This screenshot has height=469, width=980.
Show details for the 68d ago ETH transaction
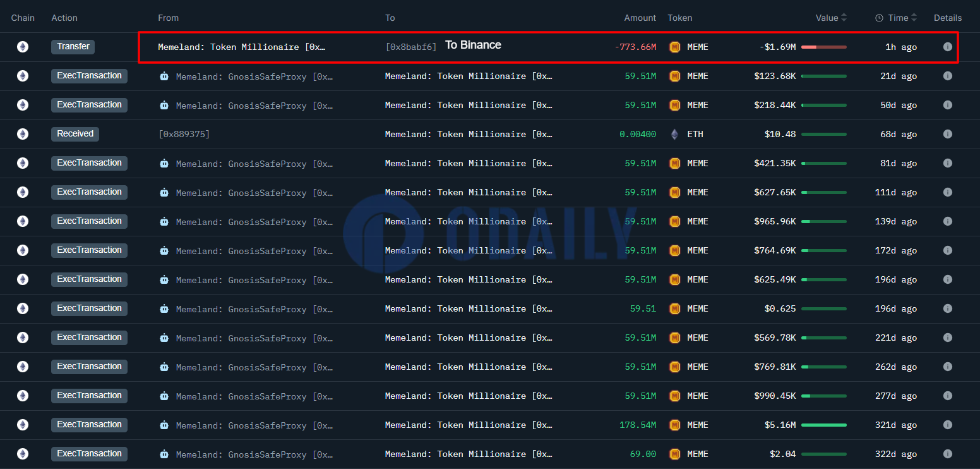(947, 134)
